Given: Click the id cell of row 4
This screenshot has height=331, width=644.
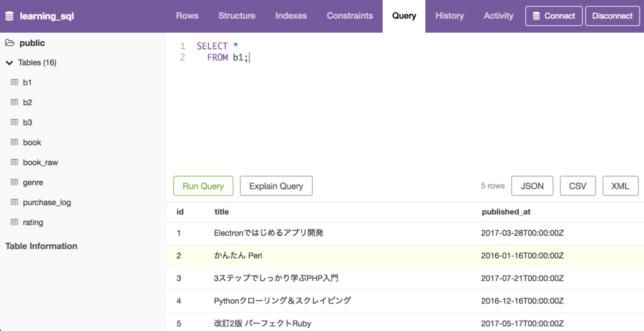Looking at the screenshot, I should (179, 301).
